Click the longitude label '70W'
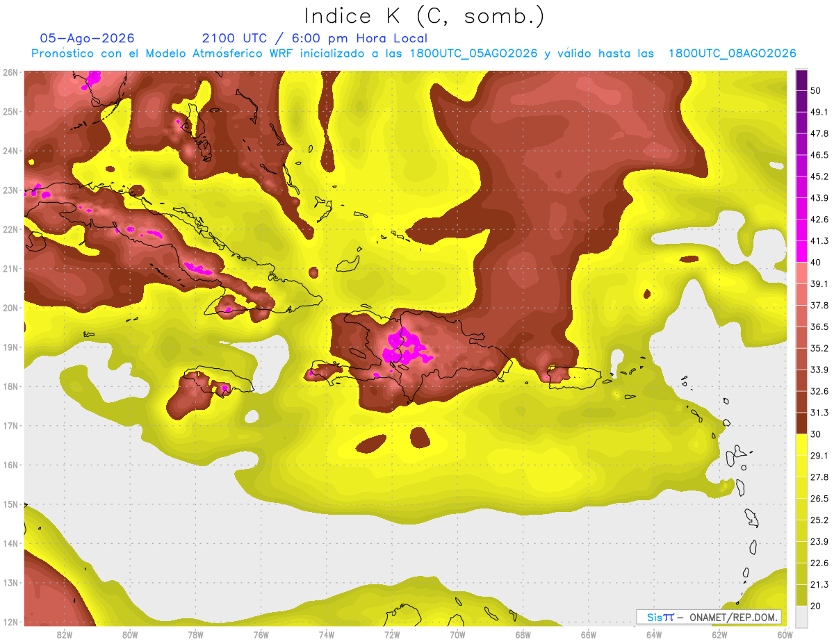The image size is (834, 644). (x=457, y=635)
